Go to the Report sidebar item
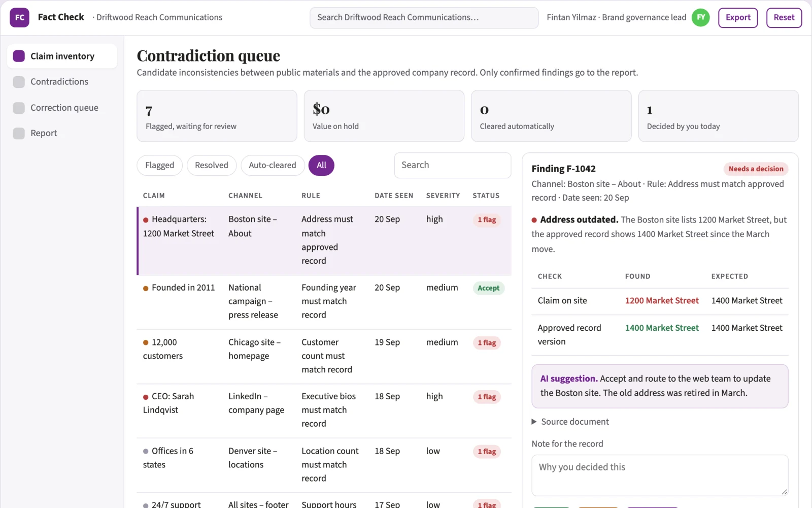Viewport: 812px width, 508px height. coord(62,133)
